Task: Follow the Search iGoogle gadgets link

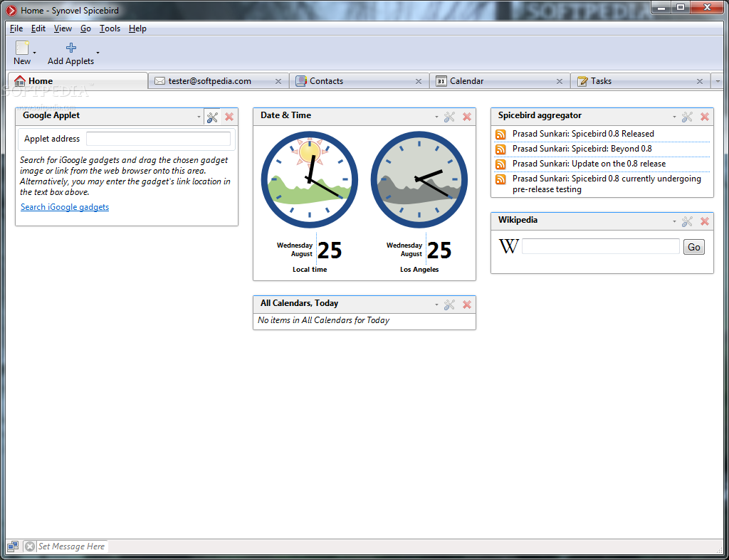Action: point(65,207)
